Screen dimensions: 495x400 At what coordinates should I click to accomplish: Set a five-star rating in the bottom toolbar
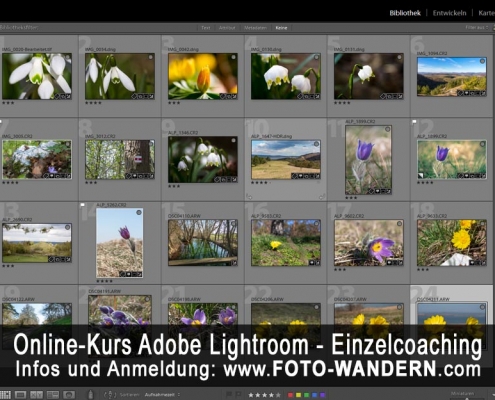coord(278,395)
